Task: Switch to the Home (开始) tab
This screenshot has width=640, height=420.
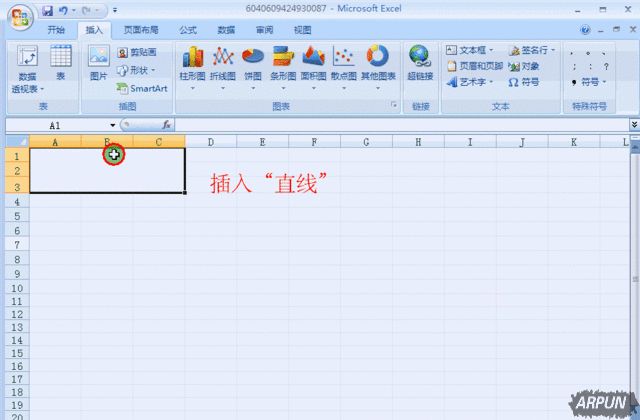Action: (56, 30)
